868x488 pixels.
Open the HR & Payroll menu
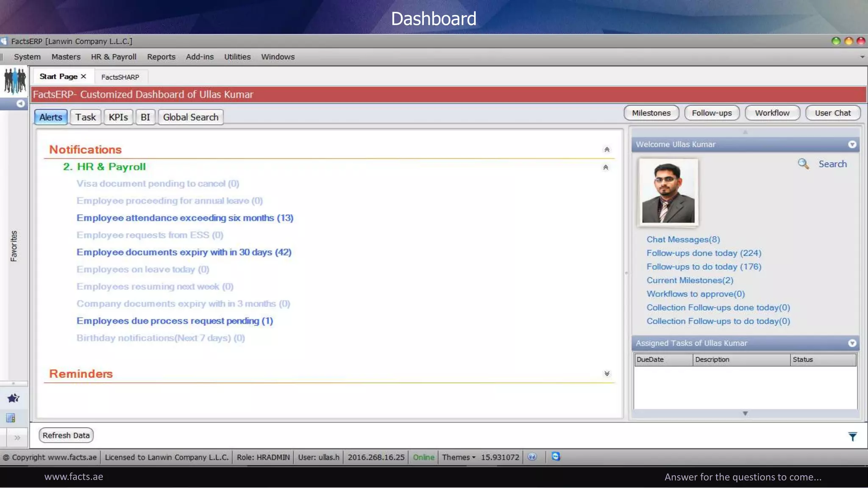(x=114, y=57)
